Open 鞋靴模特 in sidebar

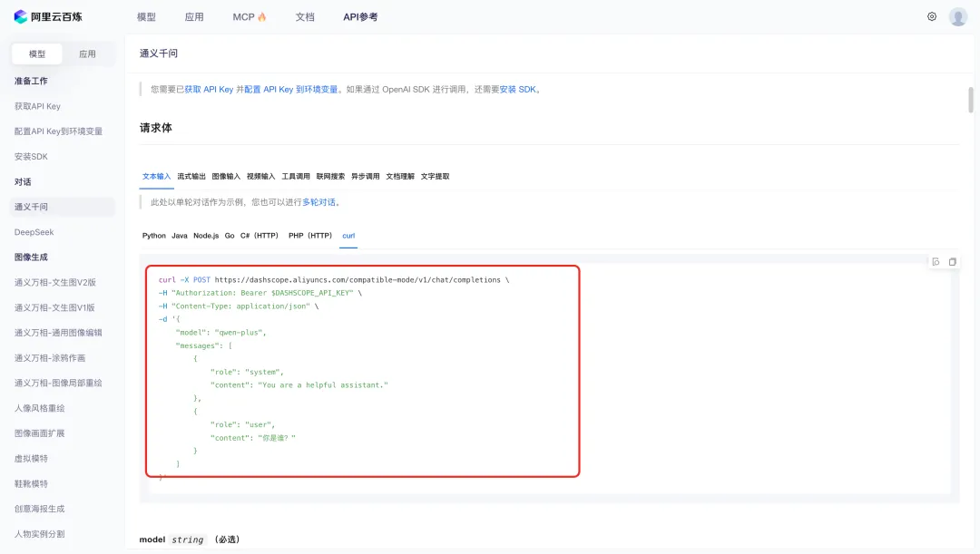point(31,483)
